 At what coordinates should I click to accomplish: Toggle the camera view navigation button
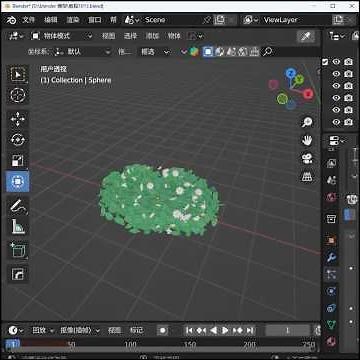[307, 159]
